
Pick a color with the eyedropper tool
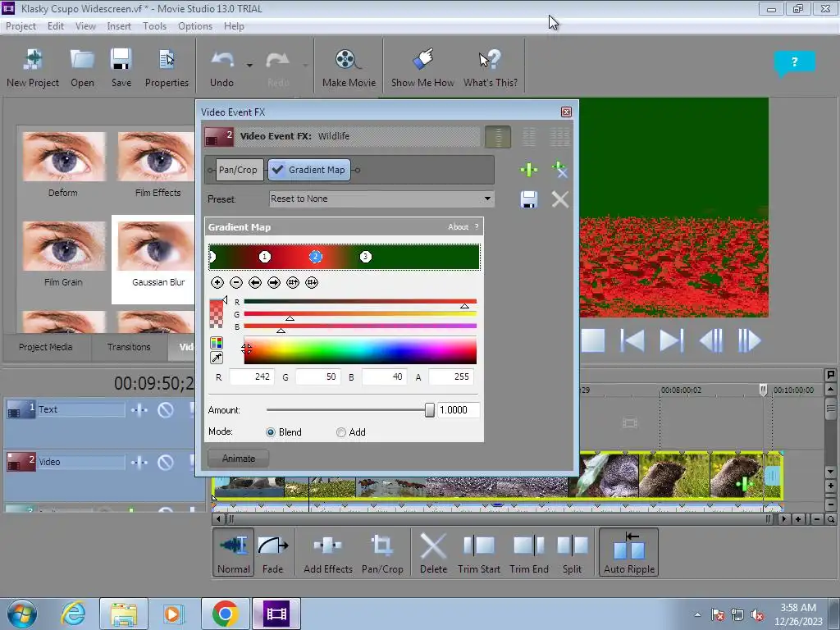tap(217, 358)
